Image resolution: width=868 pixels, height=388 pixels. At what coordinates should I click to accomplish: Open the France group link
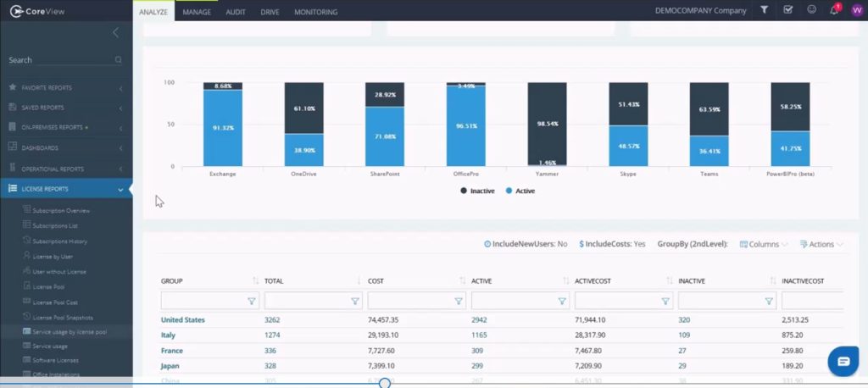pyautogui.click(x=171, y=351)
